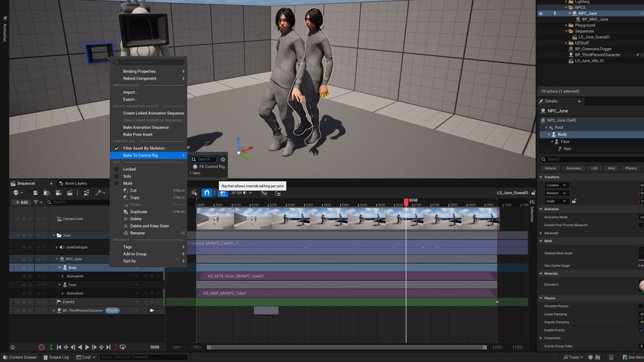644x362 pixels.
Task: Choose Rename in the context menu
Action: (x=148, y=233)
